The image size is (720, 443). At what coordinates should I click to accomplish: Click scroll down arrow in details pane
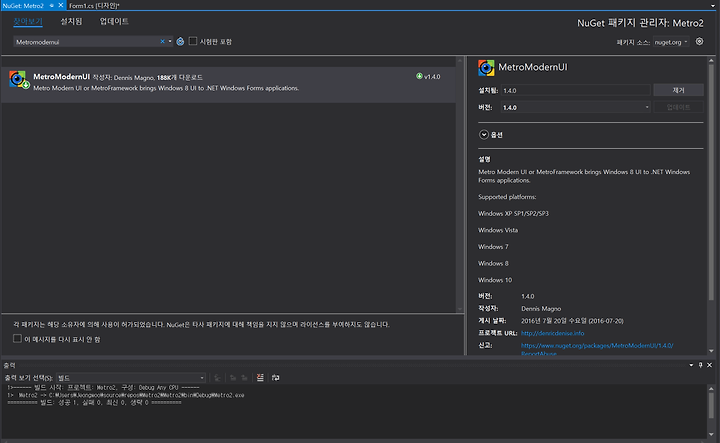pyautogui.click(x=711, y=351)
